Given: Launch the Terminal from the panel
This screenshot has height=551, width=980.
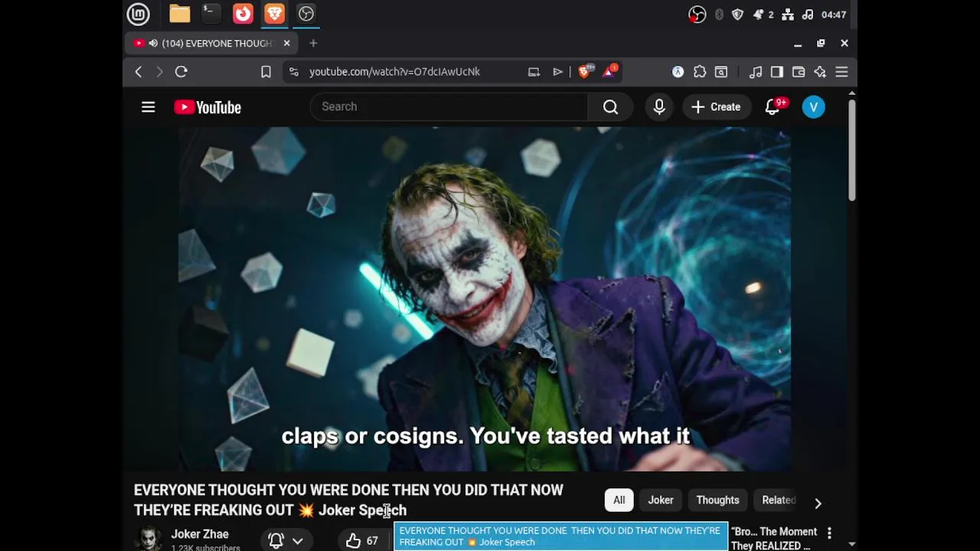Looking at the screenshot, I should pyautogui.click(x=211, y=14).
